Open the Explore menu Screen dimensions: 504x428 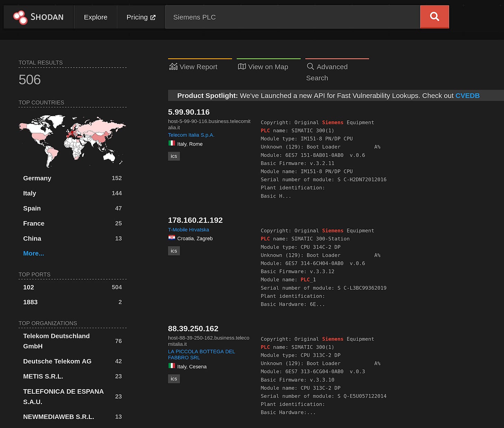tap(96, 17)
